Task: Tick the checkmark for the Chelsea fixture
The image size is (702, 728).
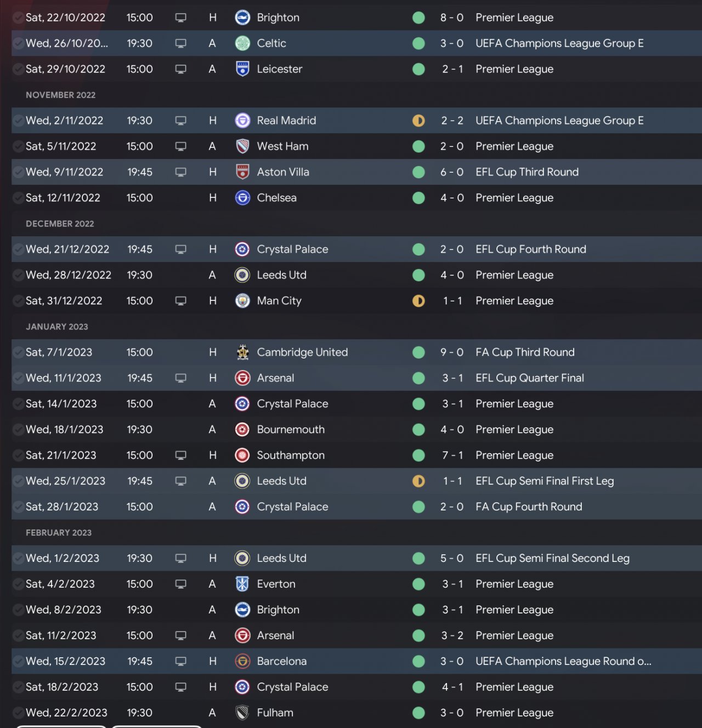Action: pos(18,198)
